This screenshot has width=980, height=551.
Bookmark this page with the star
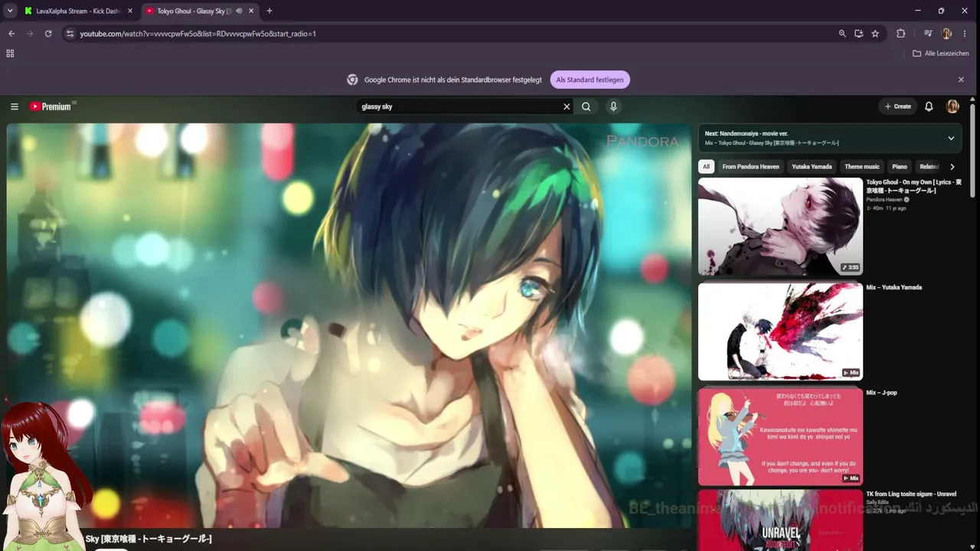875,34
